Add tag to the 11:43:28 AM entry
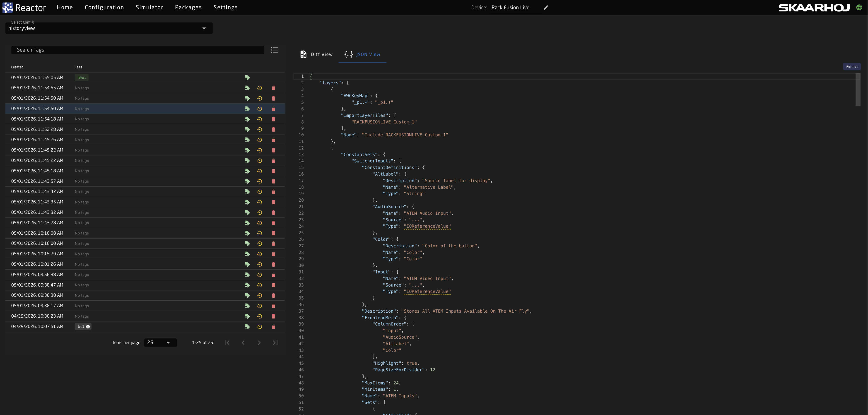This screenshot has width=868, height=415. pos(247,223)
